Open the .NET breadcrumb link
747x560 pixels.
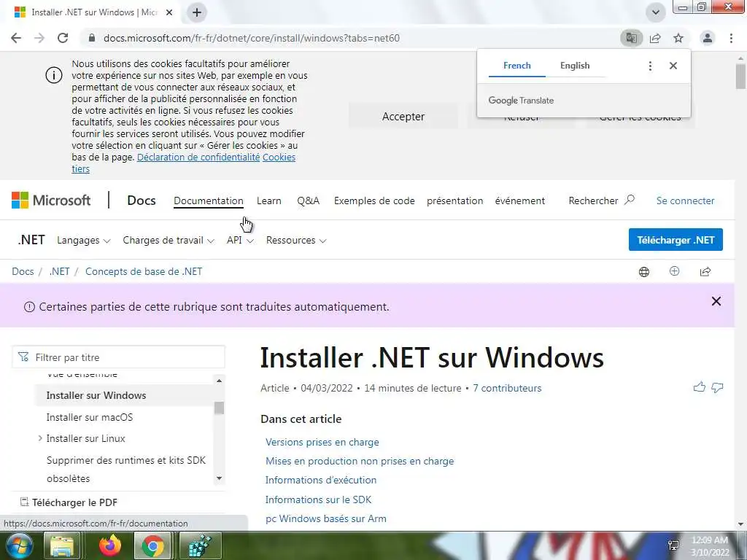point(60,271)
